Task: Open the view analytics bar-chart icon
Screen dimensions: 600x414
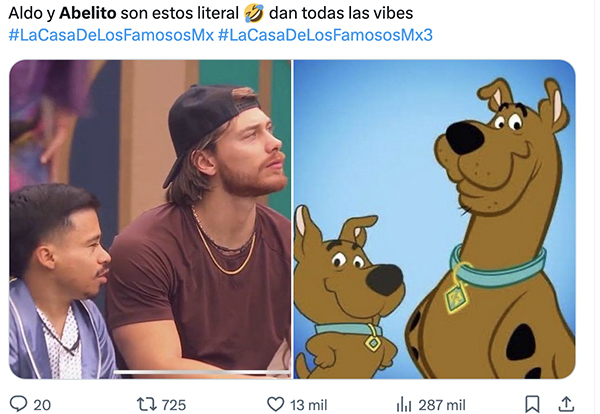Action: (x=404, y=404)
